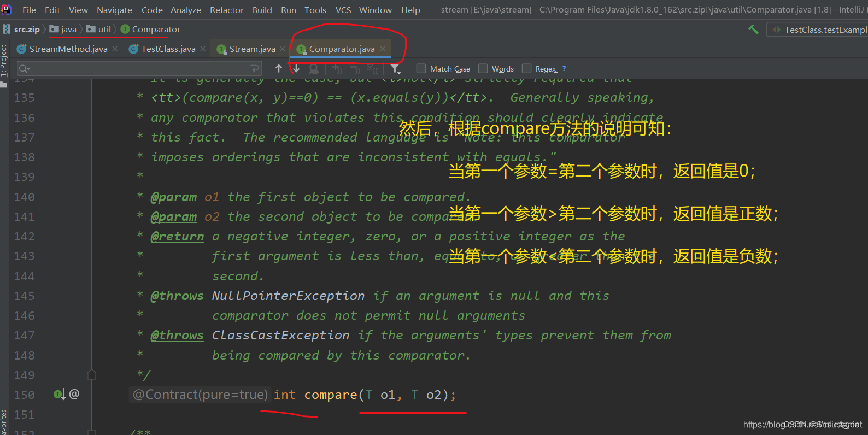Click @param o1 tag on line 140
Screen dimensions: 868x435
[185, 197]
